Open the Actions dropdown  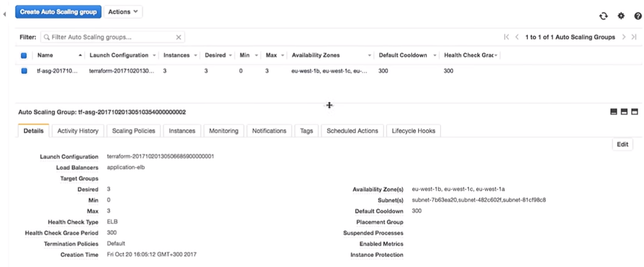[x=123, y=12]
